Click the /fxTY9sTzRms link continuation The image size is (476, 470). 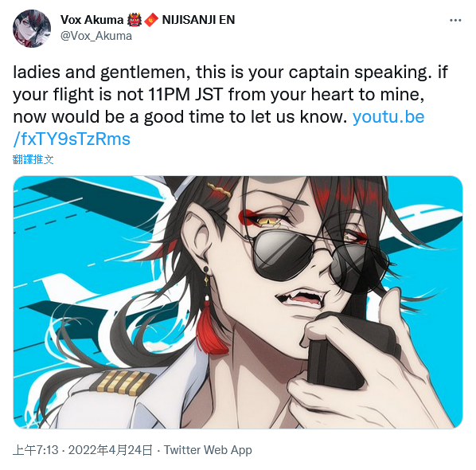(x=72, y=139)
